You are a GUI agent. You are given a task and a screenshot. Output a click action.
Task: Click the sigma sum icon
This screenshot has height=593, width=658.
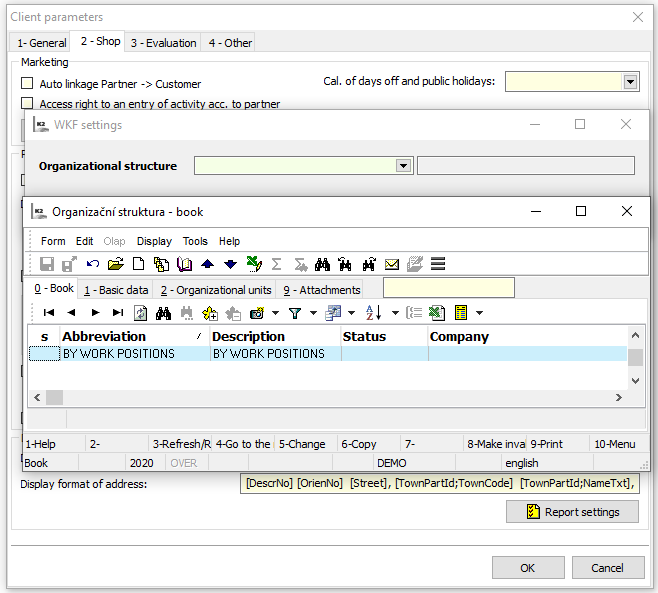[x=276, y=264]
